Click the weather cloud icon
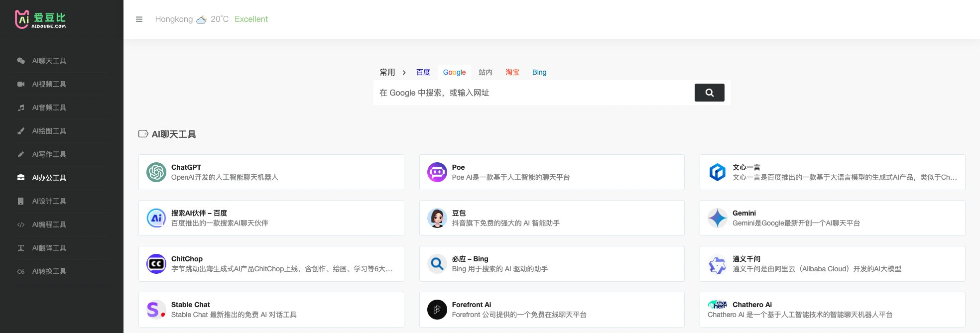This screenshot has height=333, width=980. [x=201, y=20]
